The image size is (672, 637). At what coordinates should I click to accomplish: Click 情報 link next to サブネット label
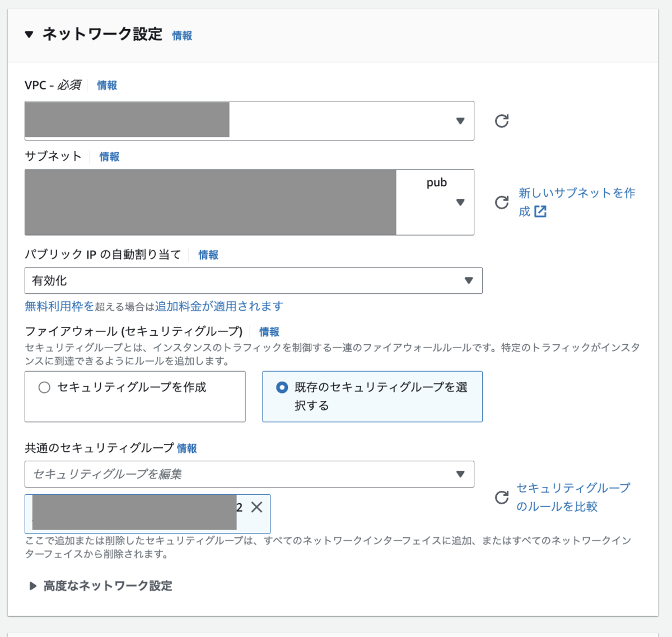[109, 157]
